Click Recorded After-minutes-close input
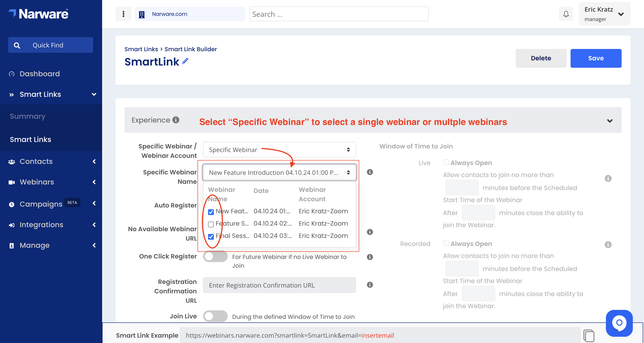 [x=478, y=294]
